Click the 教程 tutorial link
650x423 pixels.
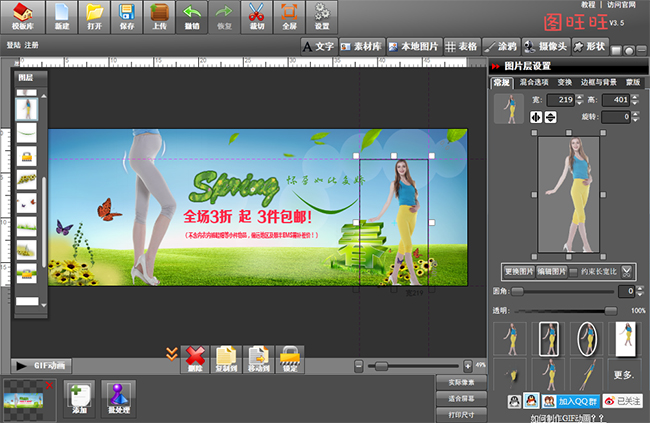pyautogui.click(x=588, y=5)
